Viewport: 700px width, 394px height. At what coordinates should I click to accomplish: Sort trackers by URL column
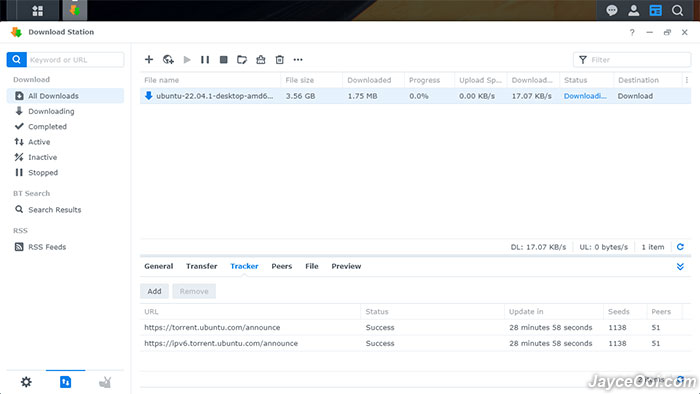[250, 311]
